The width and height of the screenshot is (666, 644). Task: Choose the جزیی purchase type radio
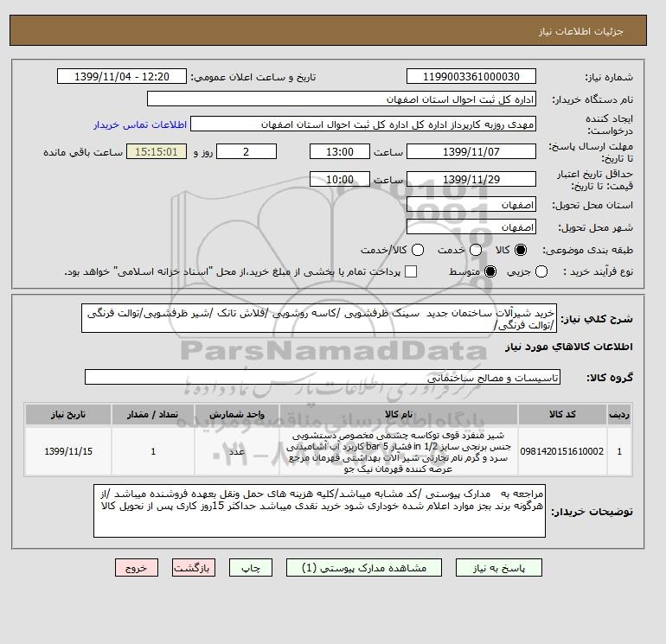click(x=541, y=271)
